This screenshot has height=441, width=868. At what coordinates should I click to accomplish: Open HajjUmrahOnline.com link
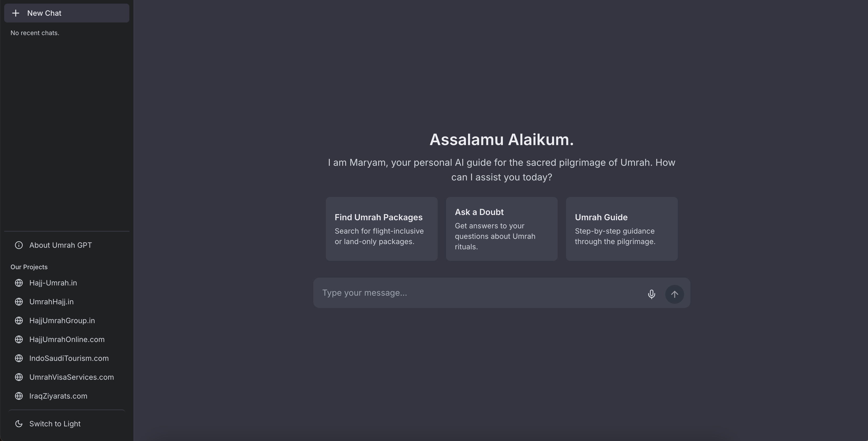click(67, 340)
